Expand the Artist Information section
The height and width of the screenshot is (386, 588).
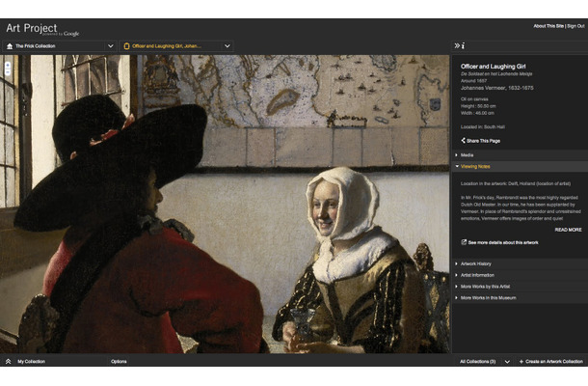[520, 275]
